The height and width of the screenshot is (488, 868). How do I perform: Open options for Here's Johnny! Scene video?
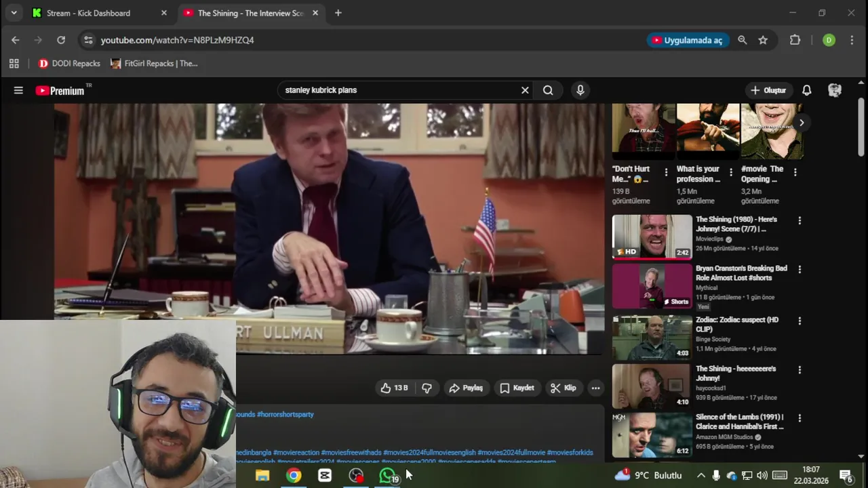click(800, 221)
